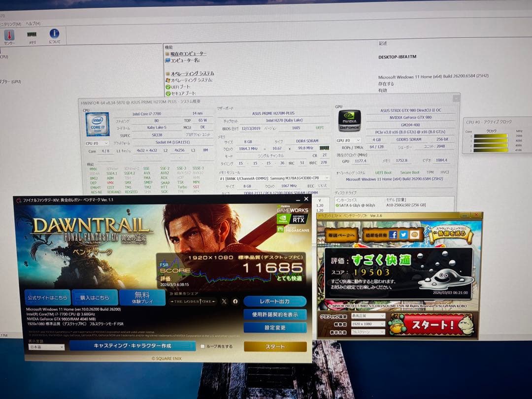Select the FFXIV score value 11685
The width and height of the screenshot is (532, 399).
point(273,268)
